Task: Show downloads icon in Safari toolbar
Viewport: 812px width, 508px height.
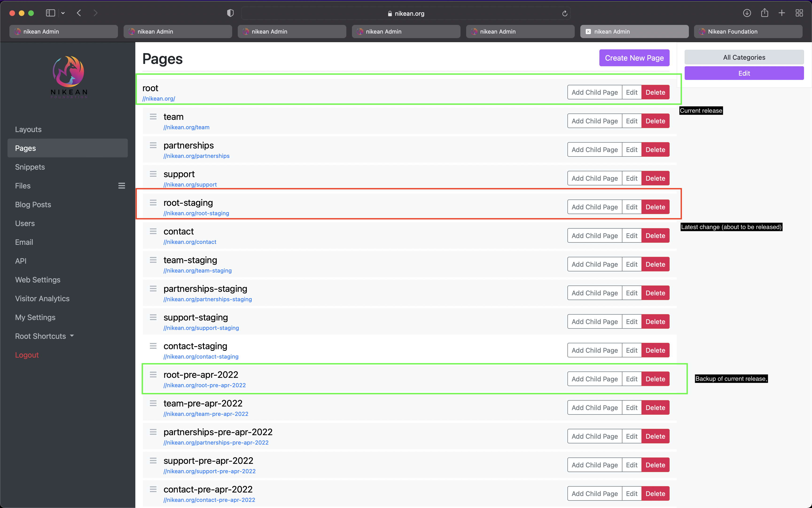Action: point(746,13)
